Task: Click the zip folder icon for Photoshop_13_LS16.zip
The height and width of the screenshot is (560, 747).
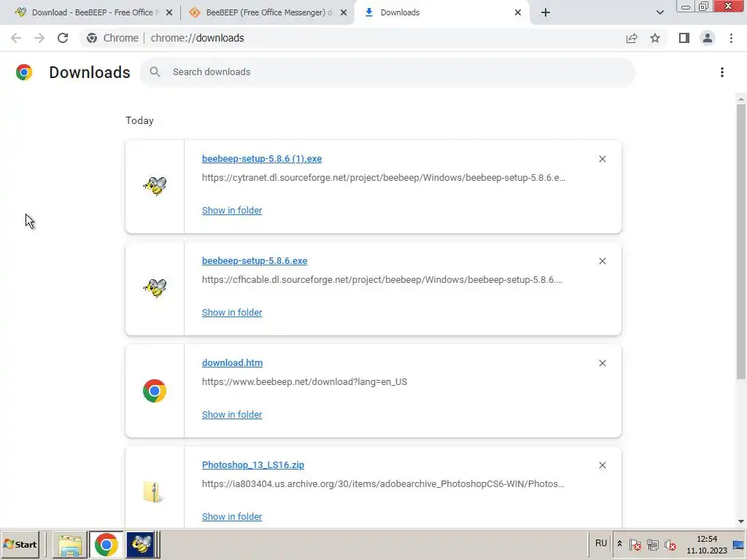Action: pyautogui.click(x=153, y=492)
